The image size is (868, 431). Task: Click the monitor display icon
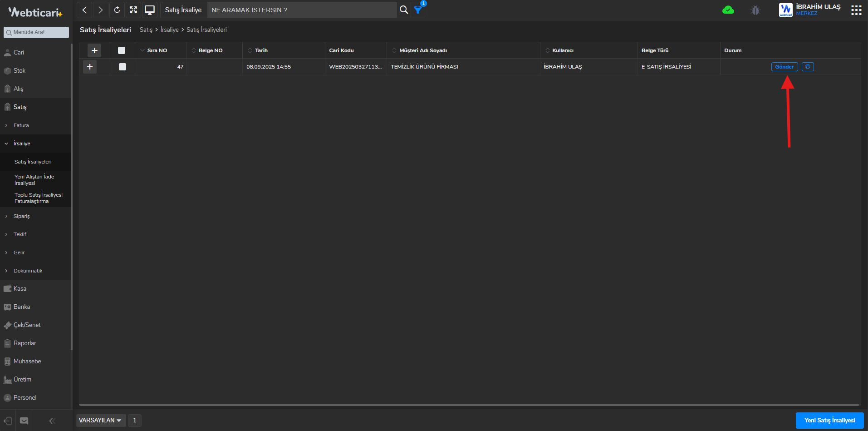point(150,10)
